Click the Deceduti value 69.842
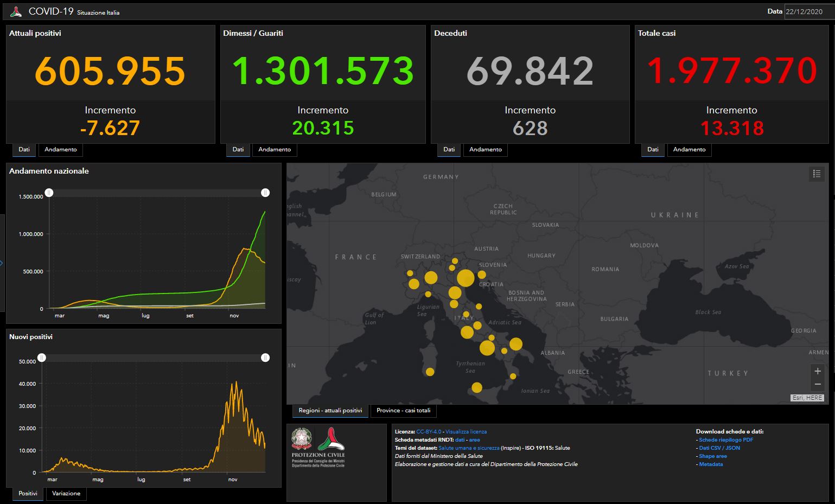The image size is (835, 504). coord(530,71)
